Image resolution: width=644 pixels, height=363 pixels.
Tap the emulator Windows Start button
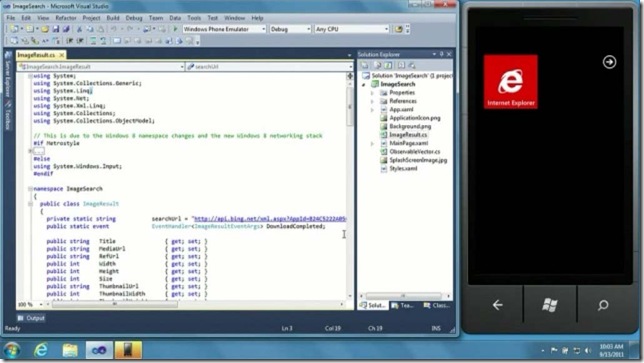[550, 305]
